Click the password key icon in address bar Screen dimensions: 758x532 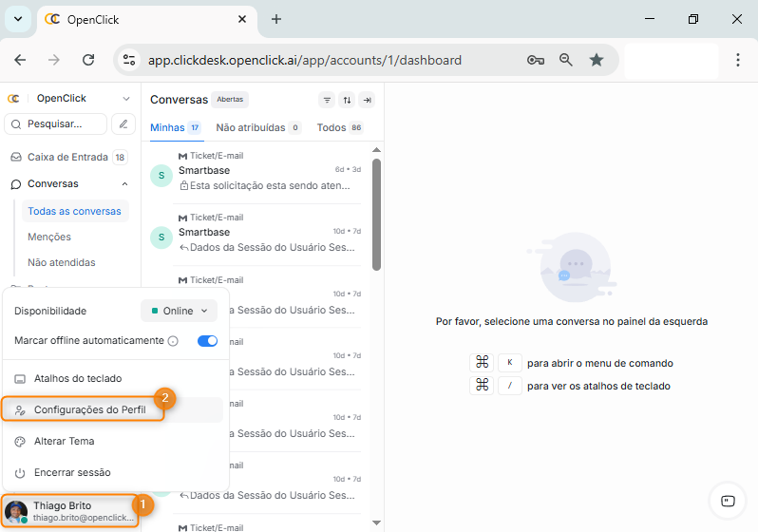(536, 60)
